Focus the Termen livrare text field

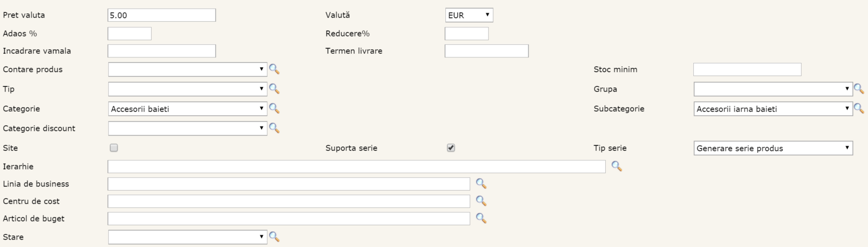487,51
